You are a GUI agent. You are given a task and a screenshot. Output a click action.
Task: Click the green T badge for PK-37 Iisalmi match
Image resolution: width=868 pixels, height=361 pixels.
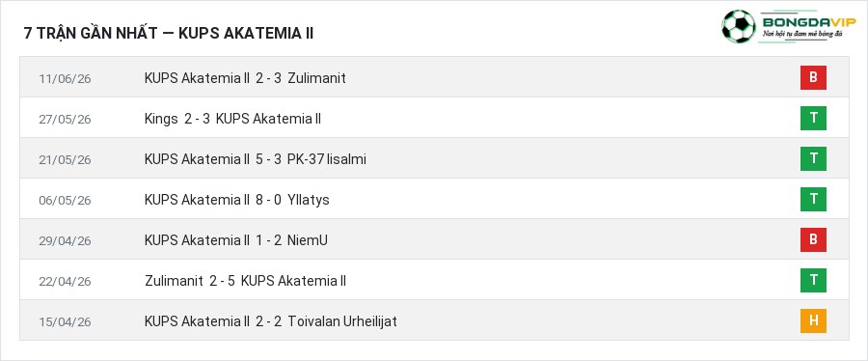(x=813, y=159)
